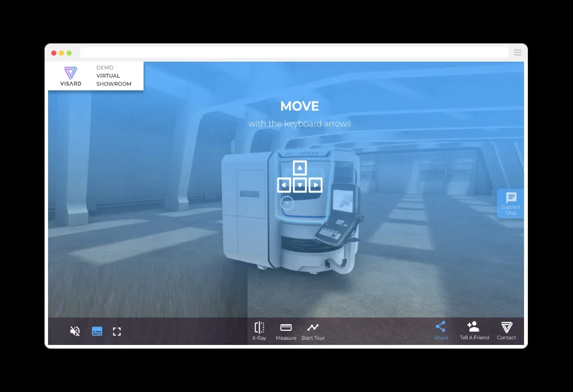Toggle the subtitles caption icon
The width and height of the screenshot is (573, 392).
pyautogui.click(x=97, y=331)
